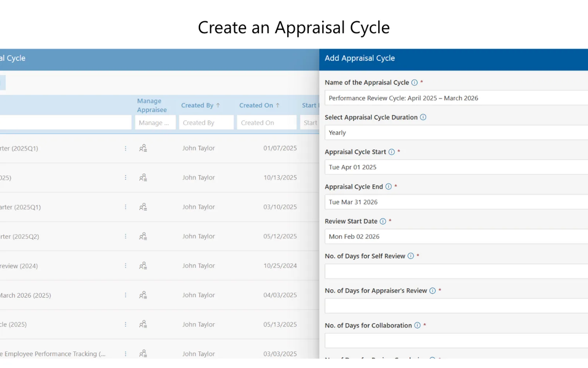Open manage appraisee icon in the 10/13/2025 row

point(143,178)
